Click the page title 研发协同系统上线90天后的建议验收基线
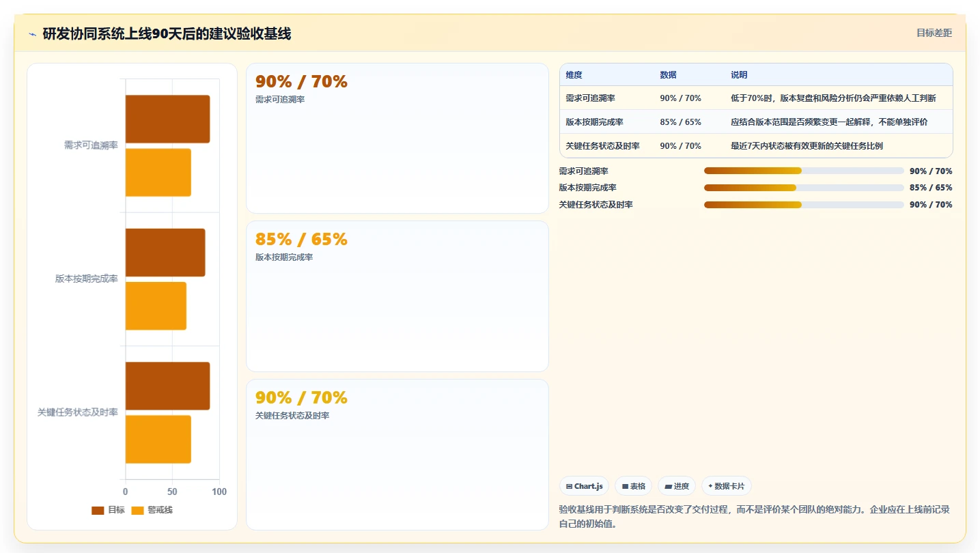 click(x=167, y=33)
